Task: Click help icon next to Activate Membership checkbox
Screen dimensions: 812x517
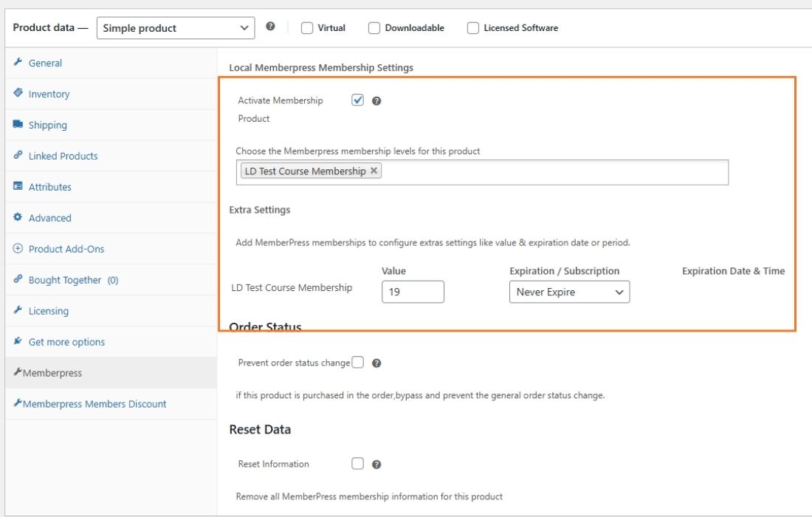Action: pyautogui.click(x=376, y=101)
